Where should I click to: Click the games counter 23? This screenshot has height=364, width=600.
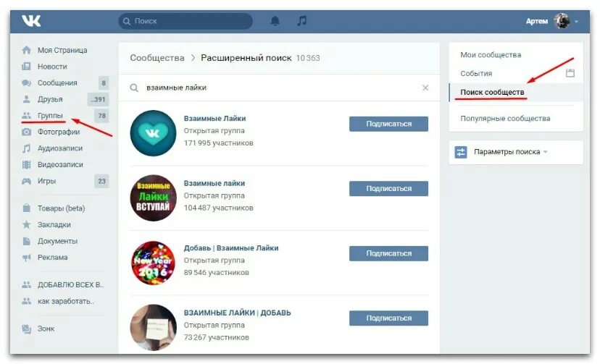click(101, 181)
